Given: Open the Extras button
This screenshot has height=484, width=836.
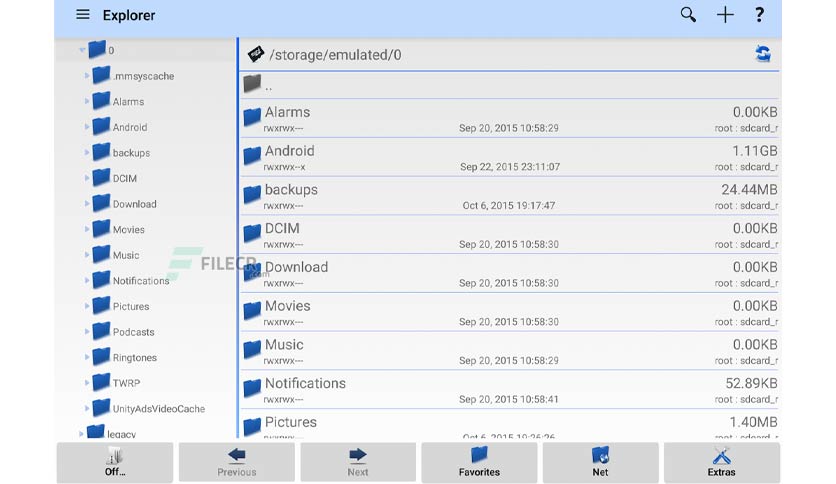Looking at the screenshot, I should (721, 462).
